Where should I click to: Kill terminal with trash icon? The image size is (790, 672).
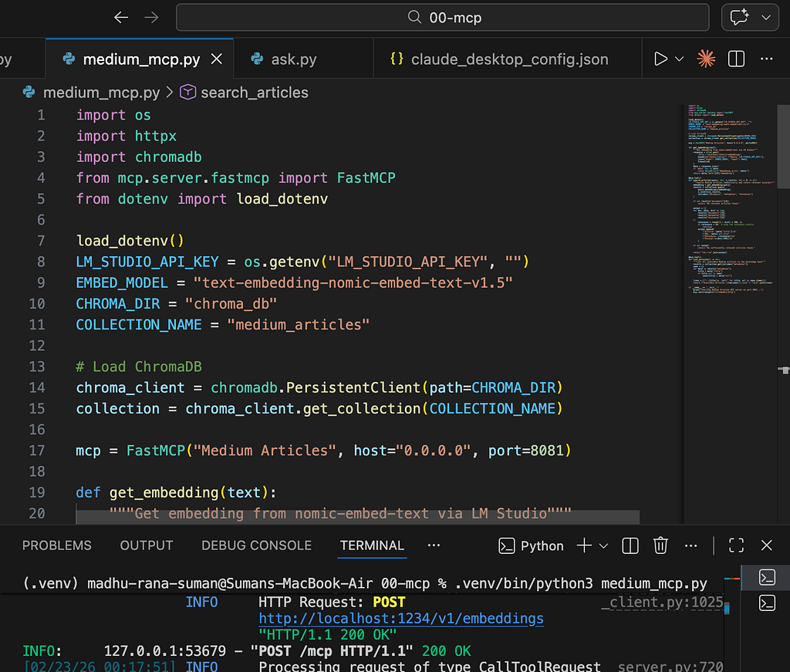[x=660, y=545]
